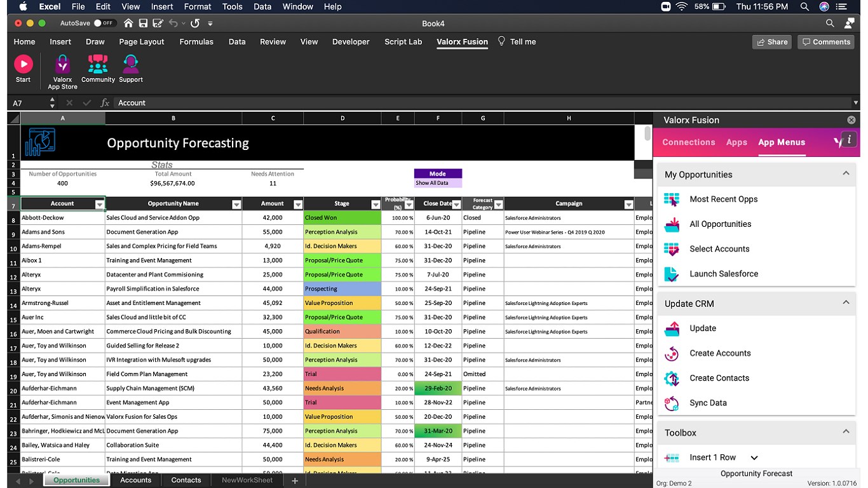The height and width of the screenshot is (488, 868).
Task: Select the Show All Data mode cell
Action: (x=438, y=183)
